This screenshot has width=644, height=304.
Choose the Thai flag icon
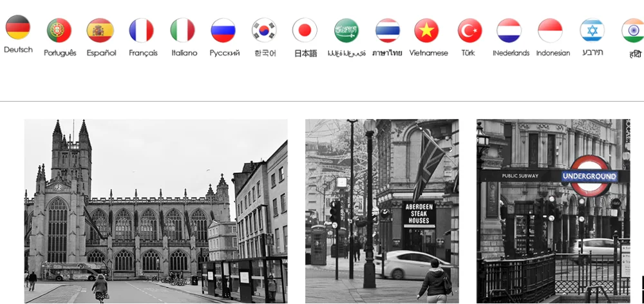coord(388,30)
